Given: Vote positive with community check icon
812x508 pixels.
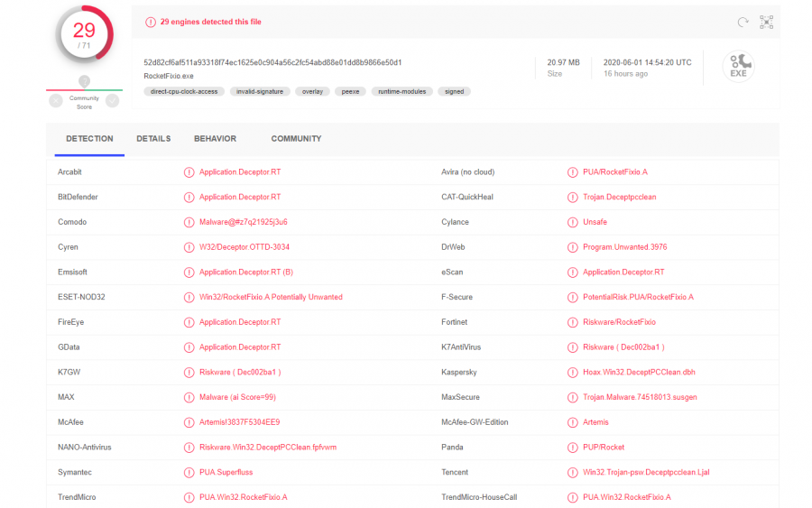Looking at the screenshot, I should 113,101.
